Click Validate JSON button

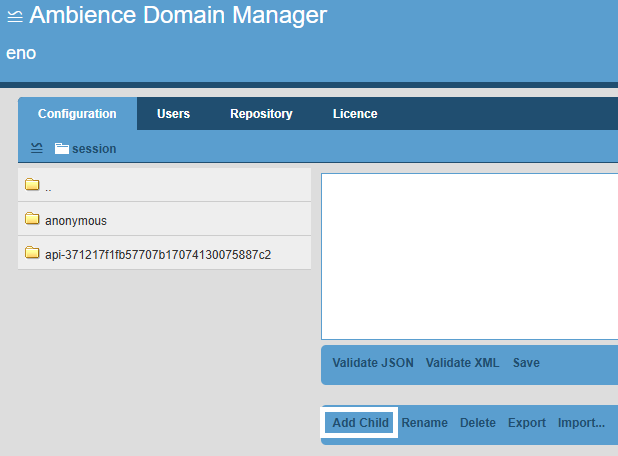(373, 363)
